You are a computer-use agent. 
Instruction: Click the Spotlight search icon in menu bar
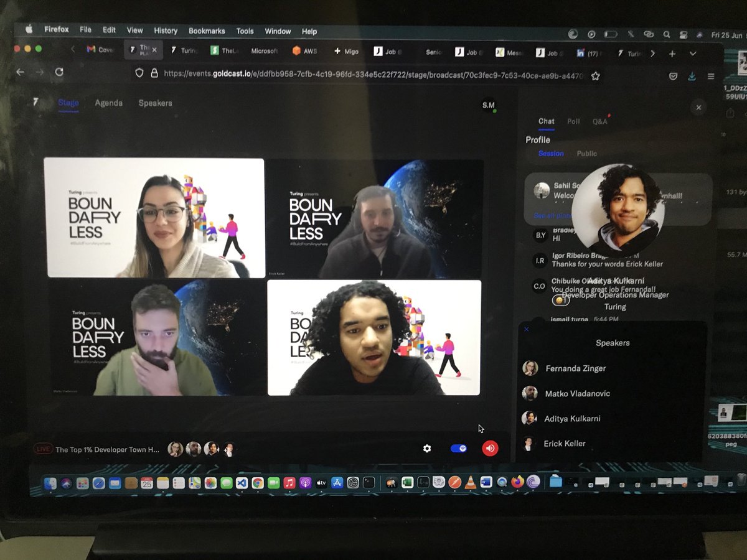pos(666,35)
